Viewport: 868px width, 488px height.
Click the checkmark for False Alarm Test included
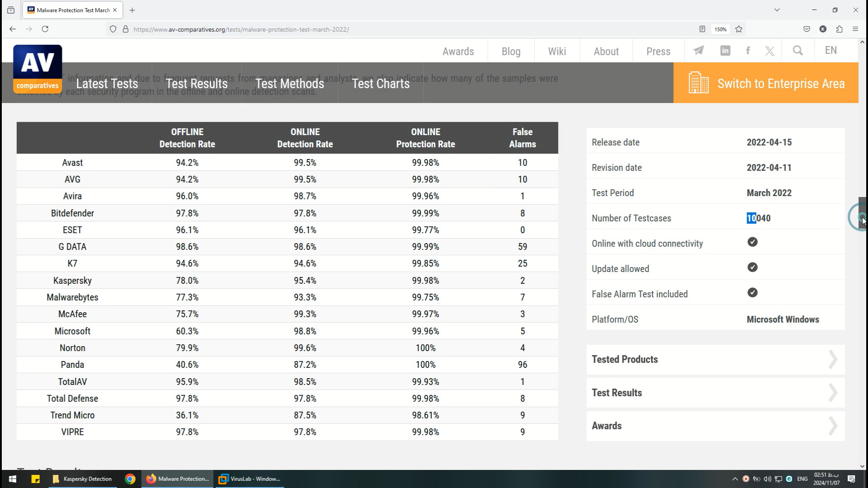[x=752, y=293]
